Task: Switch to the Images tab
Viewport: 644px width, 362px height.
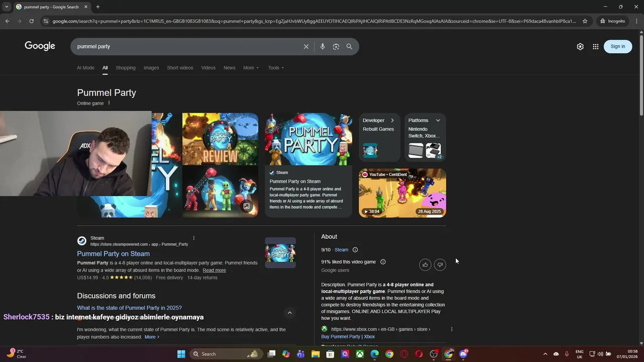Action: 151,68
